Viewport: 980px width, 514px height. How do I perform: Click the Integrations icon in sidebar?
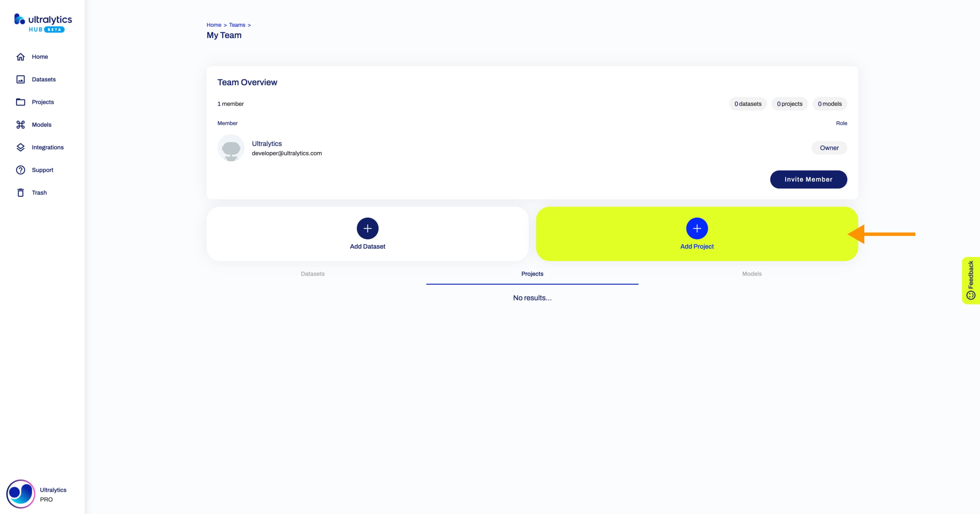[x=20, y=147]
